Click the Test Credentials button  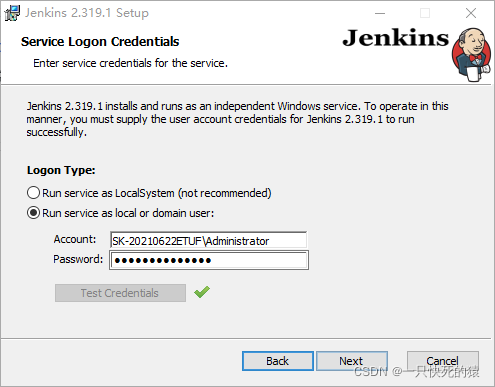tap(120, 293)
